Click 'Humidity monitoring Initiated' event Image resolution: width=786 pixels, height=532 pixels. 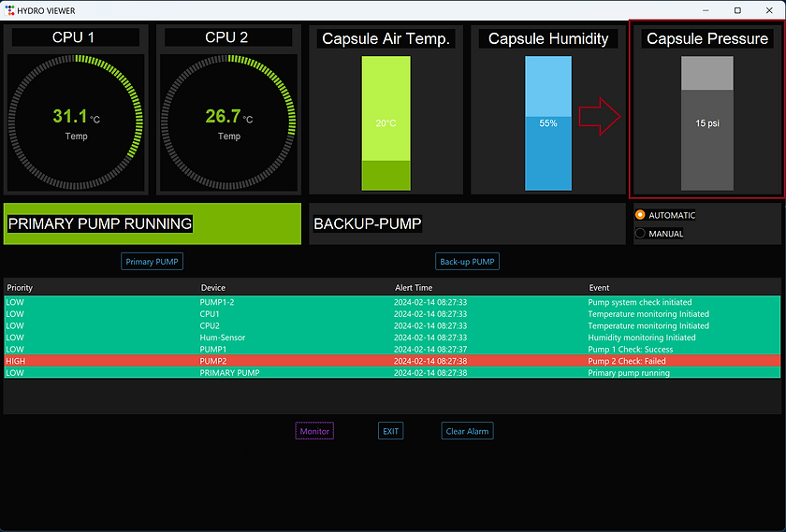[x=642, y=338]
